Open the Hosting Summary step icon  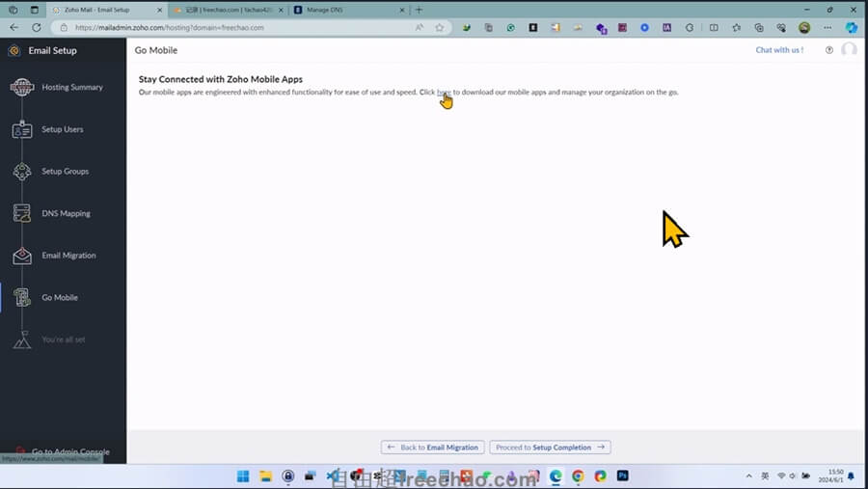coord(21,88)
